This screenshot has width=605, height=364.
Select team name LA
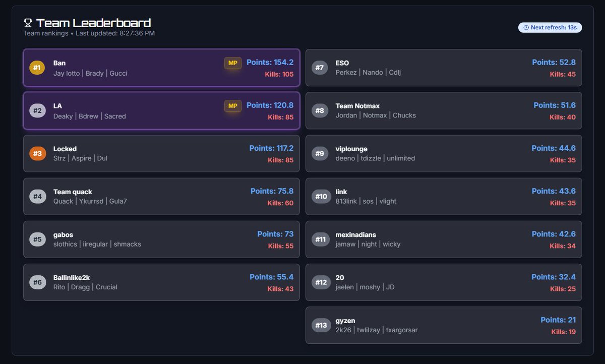[57, 106]
